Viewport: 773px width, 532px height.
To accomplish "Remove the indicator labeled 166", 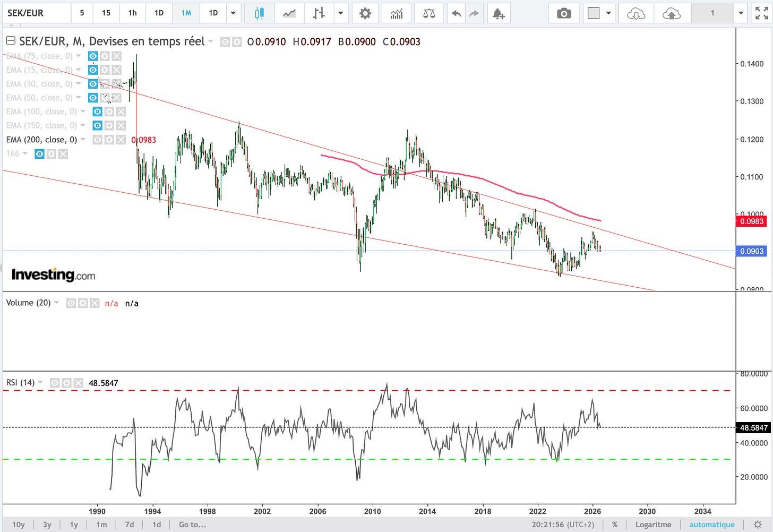I will coord(63,154).
